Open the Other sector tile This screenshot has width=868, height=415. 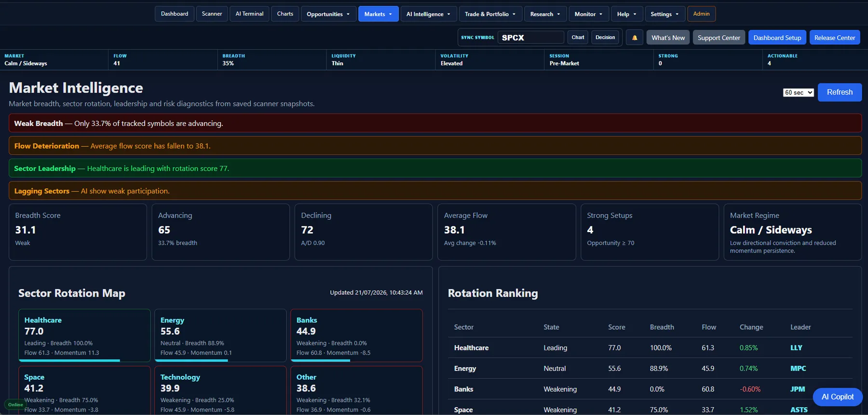356,390
